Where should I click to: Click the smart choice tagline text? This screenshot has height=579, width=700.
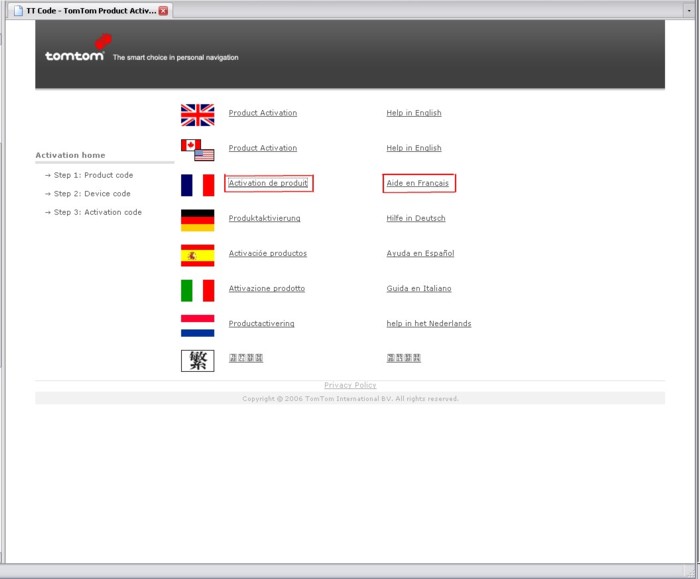pos(175,58)
